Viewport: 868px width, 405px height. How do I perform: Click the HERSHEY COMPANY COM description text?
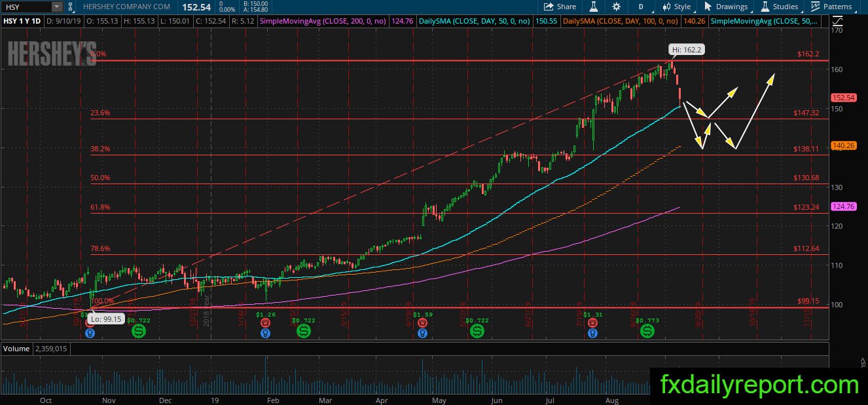pyautogui.click(x=128, y=7)
